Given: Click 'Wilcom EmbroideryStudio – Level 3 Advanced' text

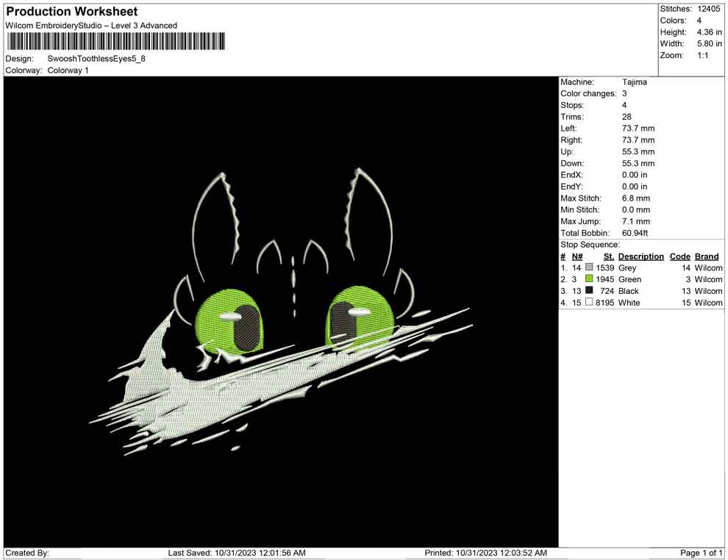Looking at the screenshot, I should point(91,26).
